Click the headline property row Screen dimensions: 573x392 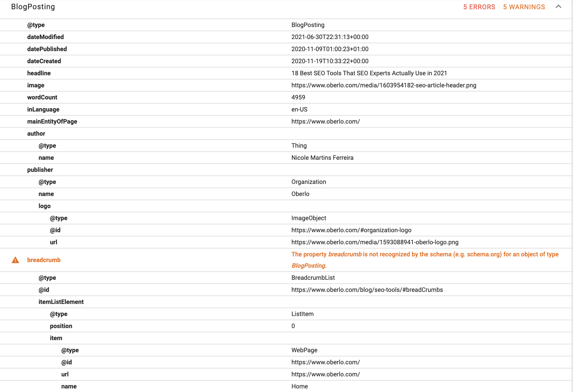tap(39, 73)
